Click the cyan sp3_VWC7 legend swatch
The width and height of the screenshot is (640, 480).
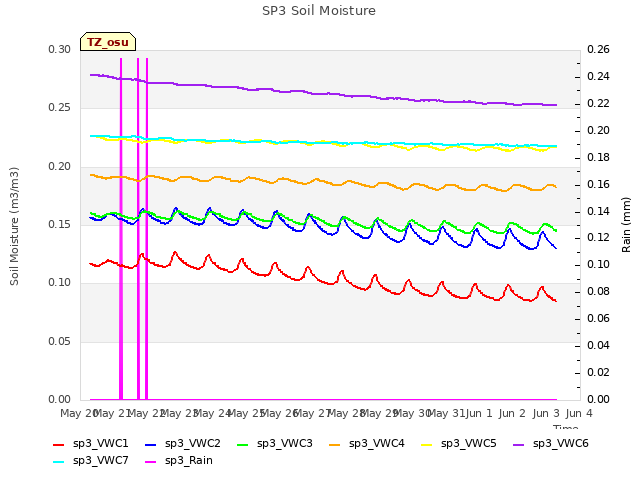tap(59, 462)
